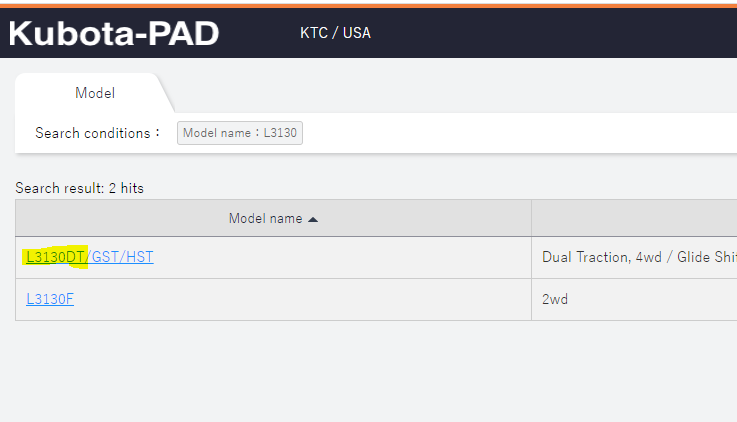
Task: Open the L3130F model link
Action: (50, 299)
